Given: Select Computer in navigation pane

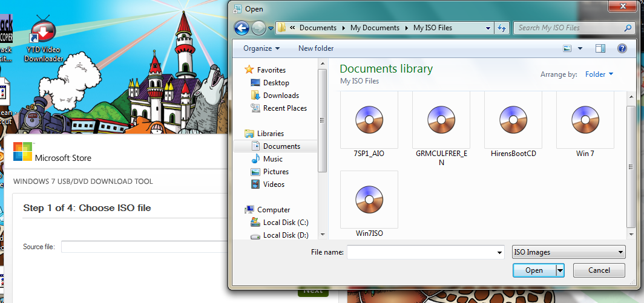Looking at the screenshot, I should pos(274,210).
